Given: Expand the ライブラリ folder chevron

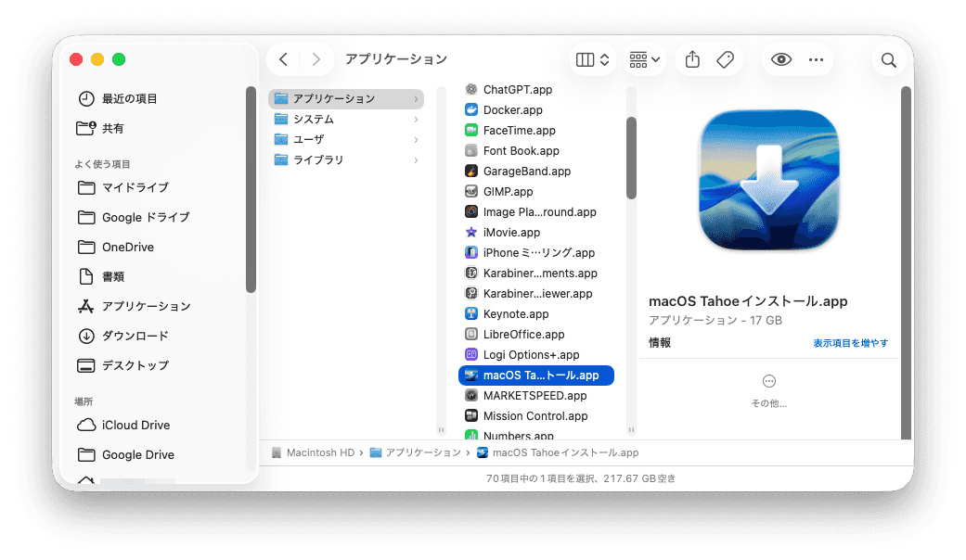Looking at the screenshot, I should click(416, 160).
